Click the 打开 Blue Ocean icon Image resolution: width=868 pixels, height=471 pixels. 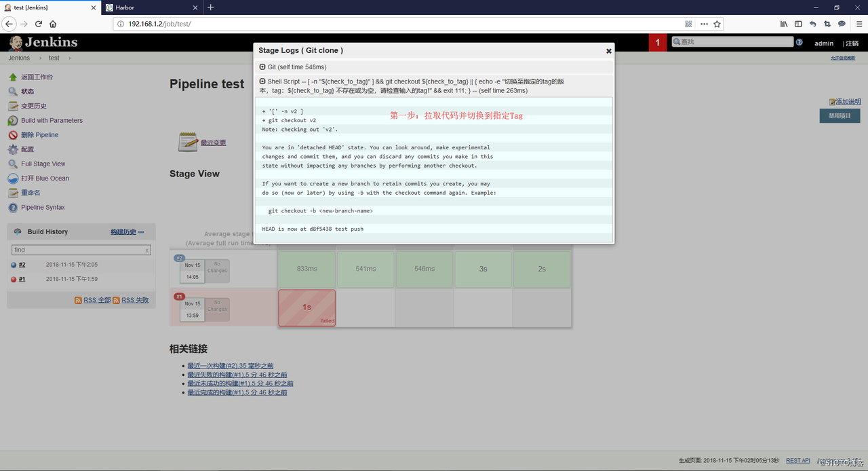tap(13, 178)
